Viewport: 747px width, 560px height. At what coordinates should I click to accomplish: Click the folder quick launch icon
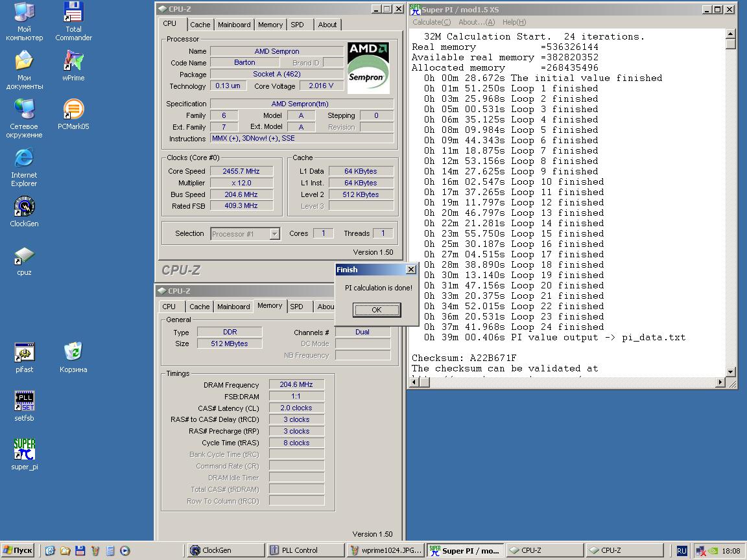[65, 550]
